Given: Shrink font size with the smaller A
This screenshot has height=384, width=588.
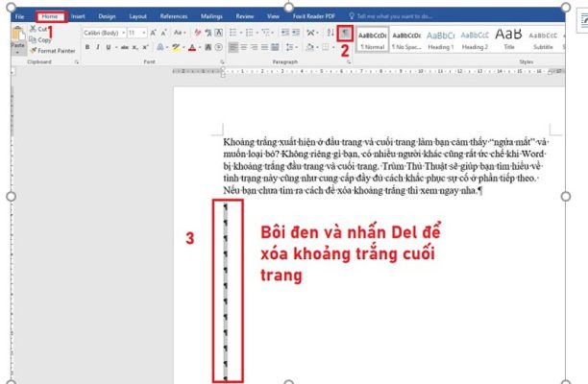Looking at the screenshot, I should pos(163,33).
